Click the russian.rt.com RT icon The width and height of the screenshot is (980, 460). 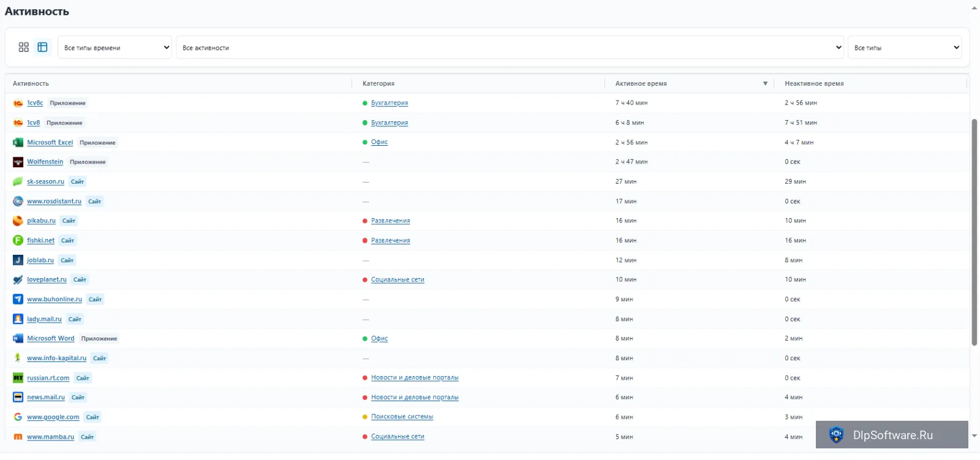pos(18,378)
